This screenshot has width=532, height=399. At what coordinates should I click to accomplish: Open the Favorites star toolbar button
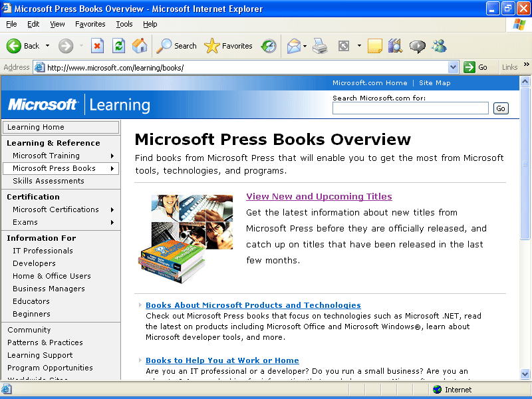[x=228, y=46]
